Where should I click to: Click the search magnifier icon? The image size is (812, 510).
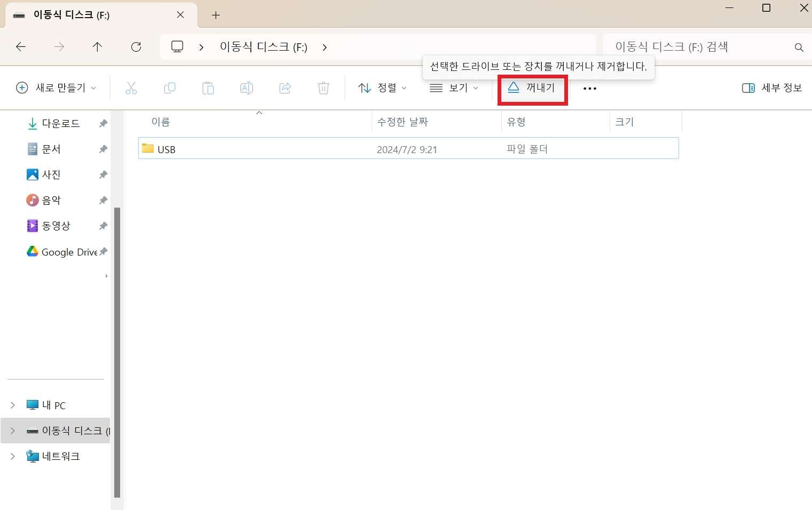(x=799, y=47)
